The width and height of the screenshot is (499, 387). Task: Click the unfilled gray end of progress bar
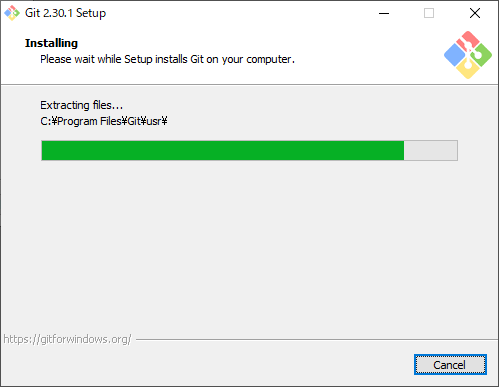pos(431,150)
